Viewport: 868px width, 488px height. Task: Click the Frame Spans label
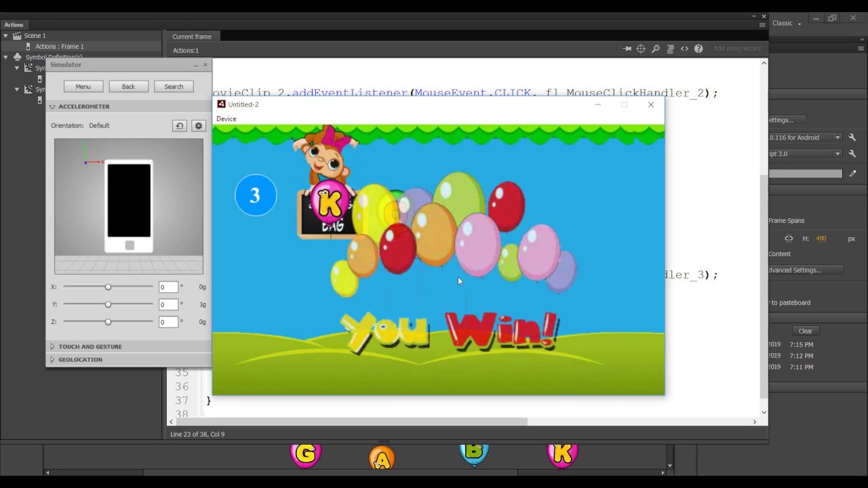(x=787, y=221)
